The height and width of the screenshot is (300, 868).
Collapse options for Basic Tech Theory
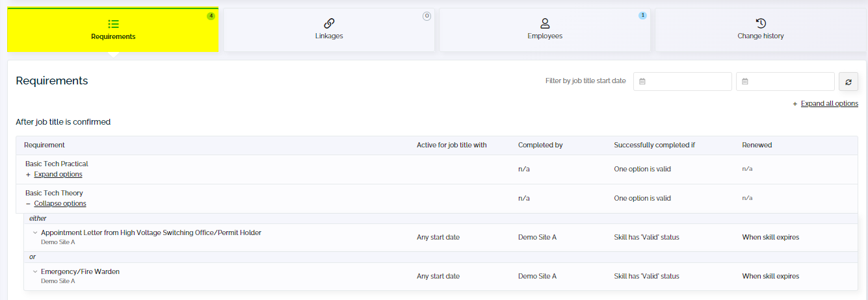[x=60, y=203]
